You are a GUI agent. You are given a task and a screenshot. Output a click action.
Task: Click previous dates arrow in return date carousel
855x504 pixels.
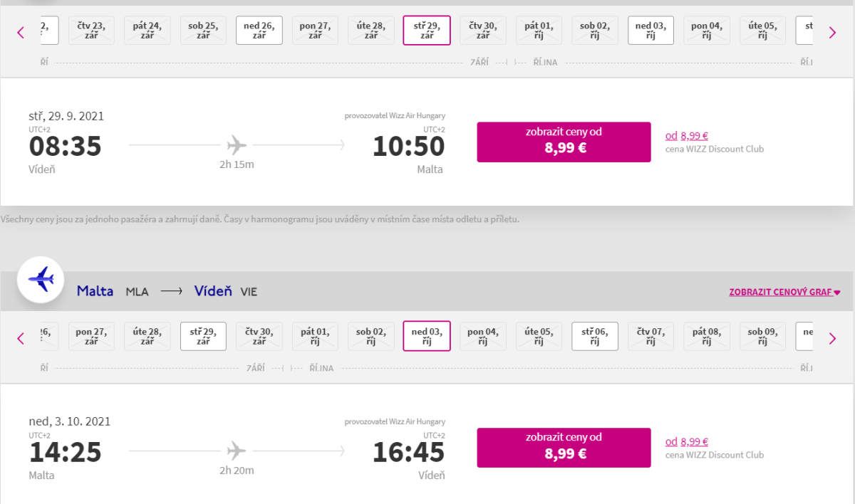click(x=21, y=338)
